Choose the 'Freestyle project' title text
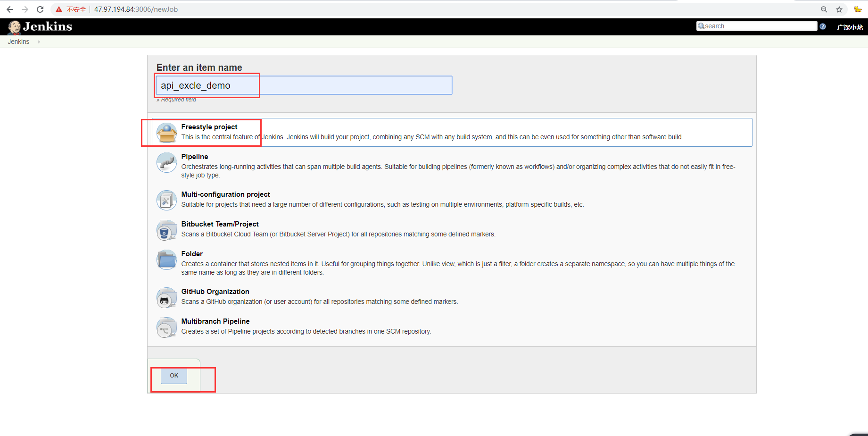 click(209, 127)
